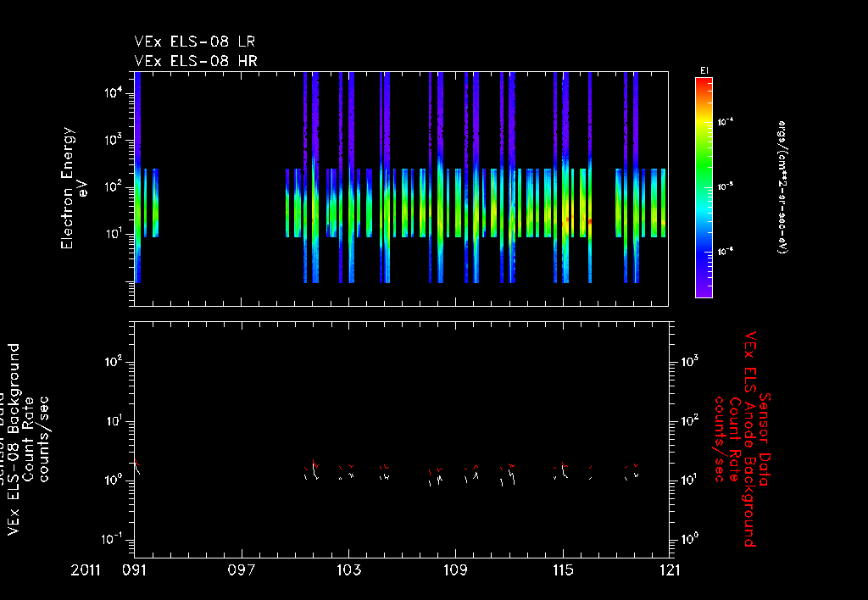The image size is (868, 600).
Task: Click day 091 on time axis
Action: (135, 570)
